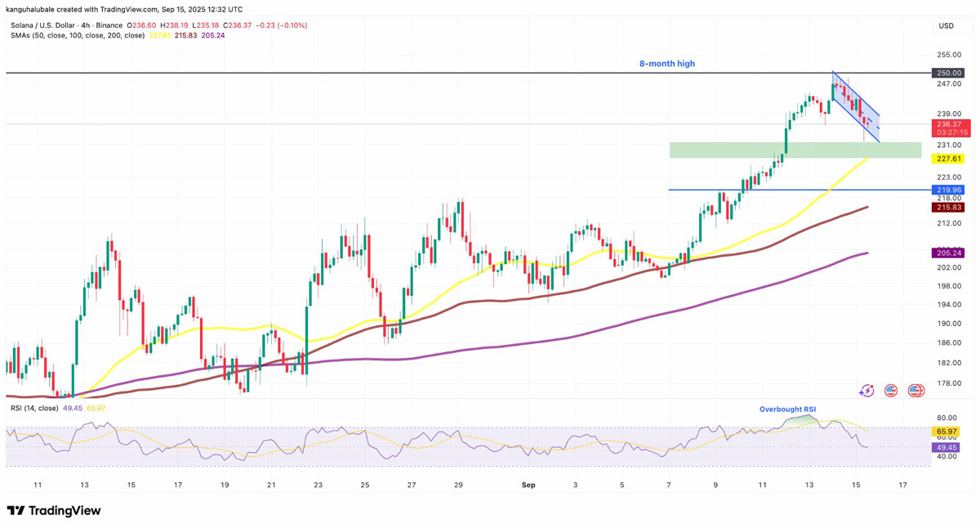The height and width of the screenshot is (528, 980).
Task: Select the SMAs indicator legend
Action: click(78, 36)
